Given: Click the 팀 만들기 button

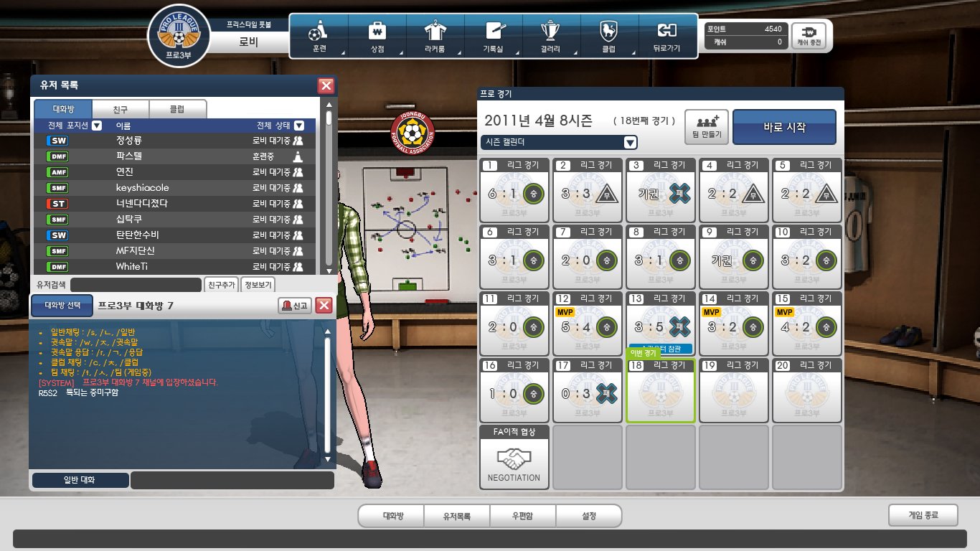Looking at the screenshot, I should pyautogui.click(x=707, y=127).
